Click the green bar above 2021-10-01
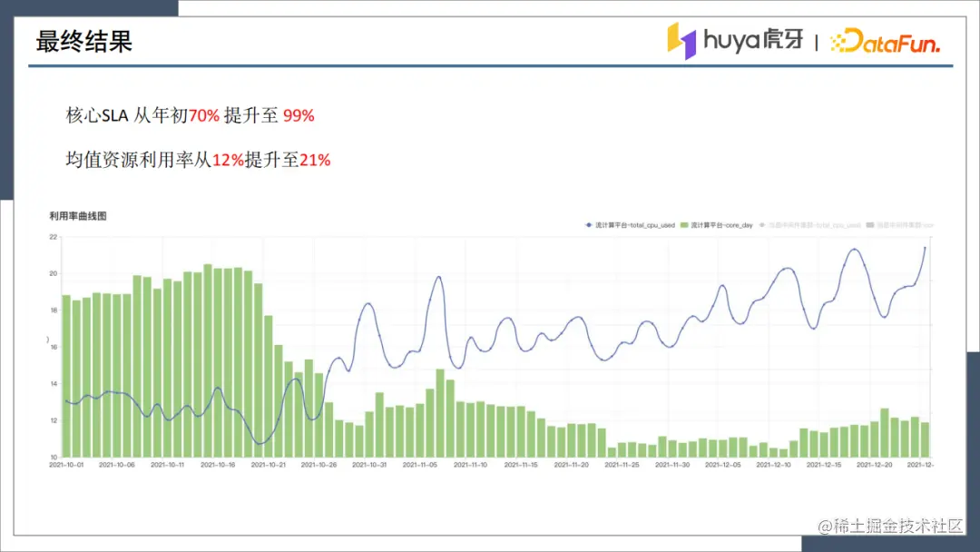Viewport: 980px width, 552px height. pyautogui.click(x=66, y=377)
